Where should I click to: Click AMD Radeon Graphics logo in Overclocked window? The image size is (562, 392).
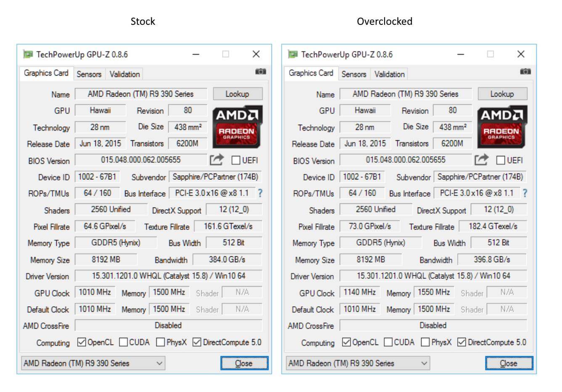[x=502, y=126]
